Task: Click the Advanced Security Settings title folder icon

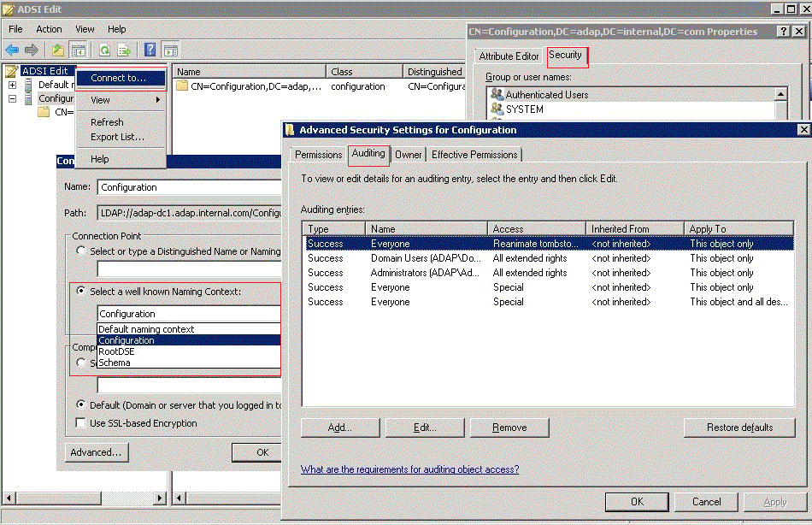Action: point(290,130)
